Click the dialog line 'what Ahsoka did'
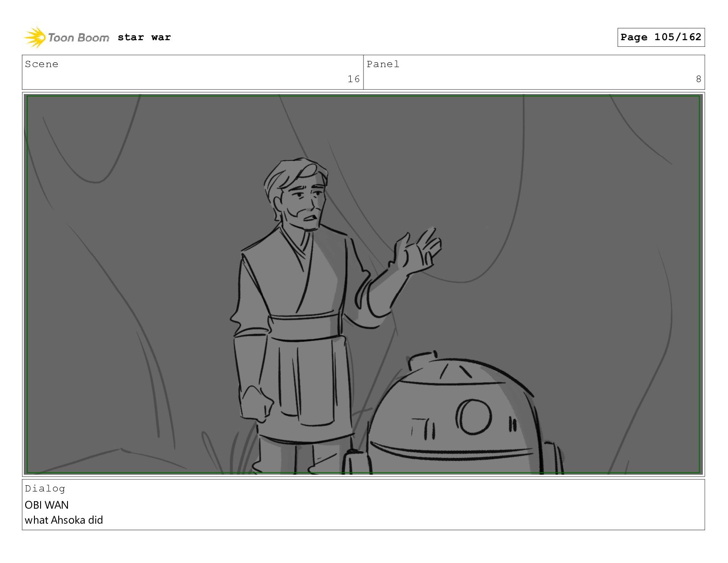 [x=64, y=520]
